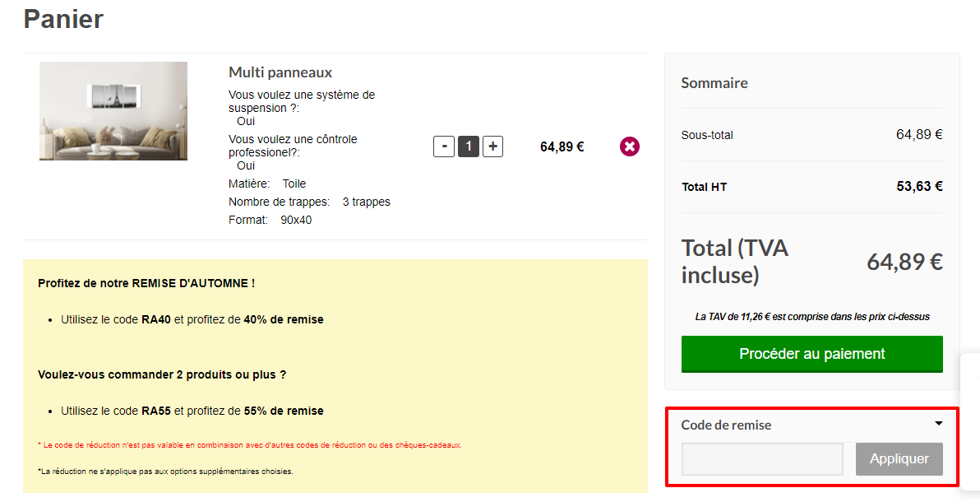Decrease quantity with the minus button

click(x=444, y=146)
